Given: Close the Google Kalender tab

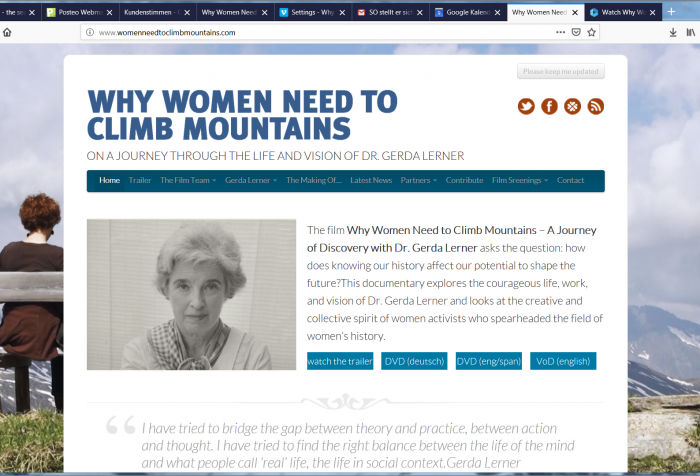Looking at the screenshot, I should [x=497, y=13].
